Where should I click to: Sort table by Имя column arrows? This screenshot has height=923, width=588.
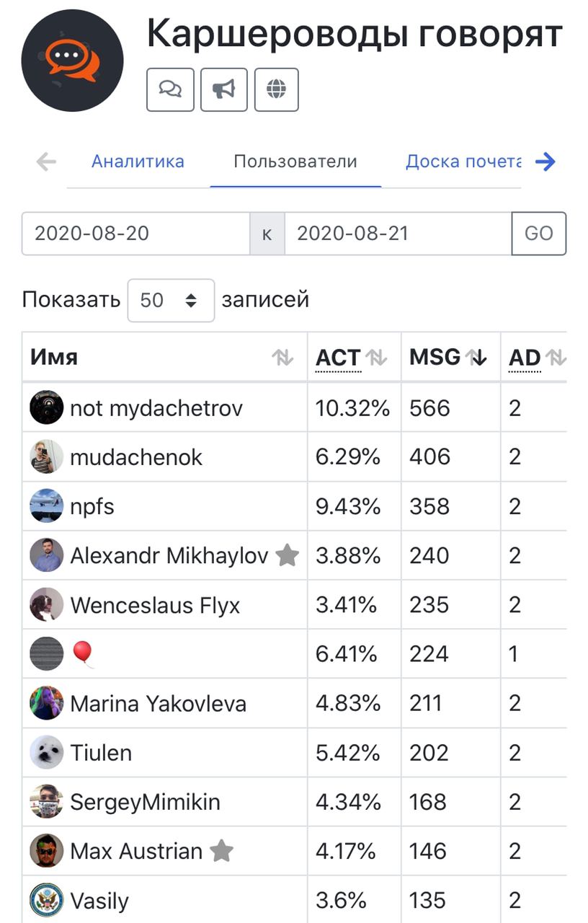282,357
